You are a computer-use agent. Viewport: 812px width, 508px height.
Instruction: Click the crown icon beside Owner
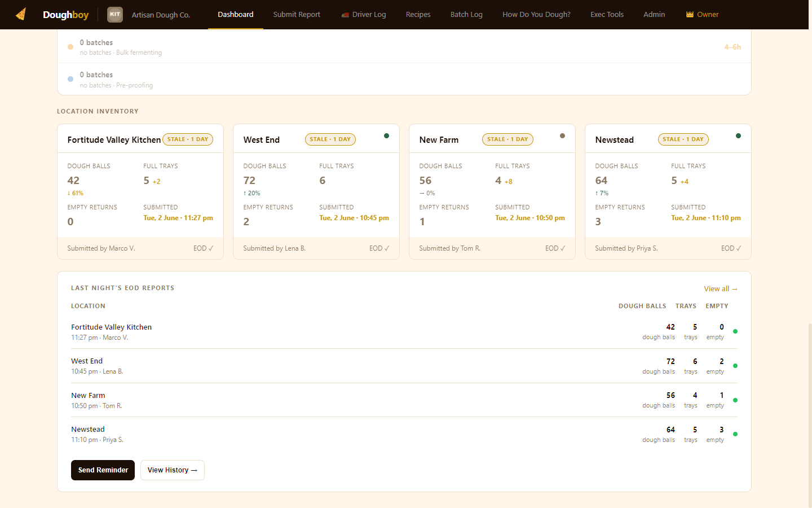point(690,15)
